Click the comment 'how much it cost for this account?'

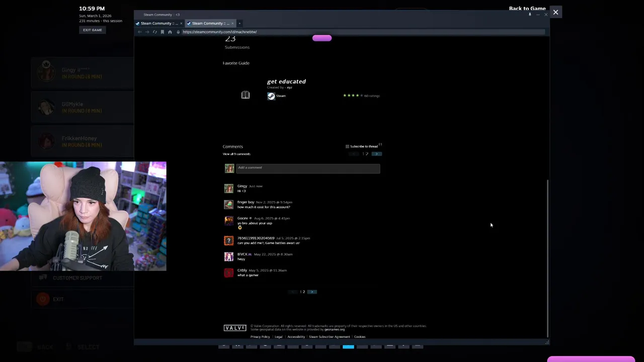(x=264, y=207)
